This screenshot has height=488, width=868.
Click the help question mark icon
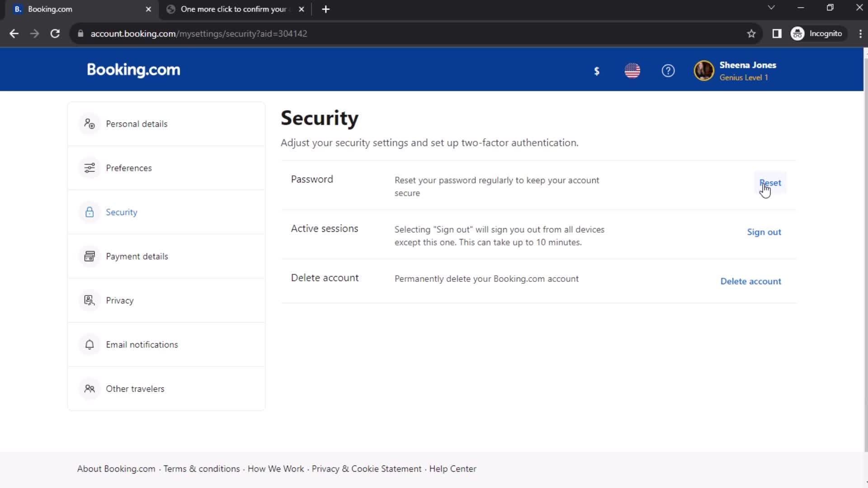tap(668, 71)
